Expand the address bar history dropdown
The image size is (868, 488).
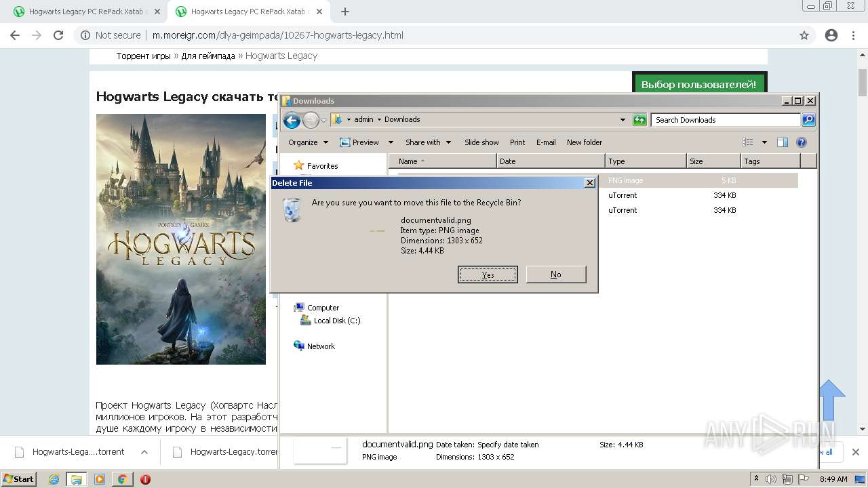click(x=623, y=120)
